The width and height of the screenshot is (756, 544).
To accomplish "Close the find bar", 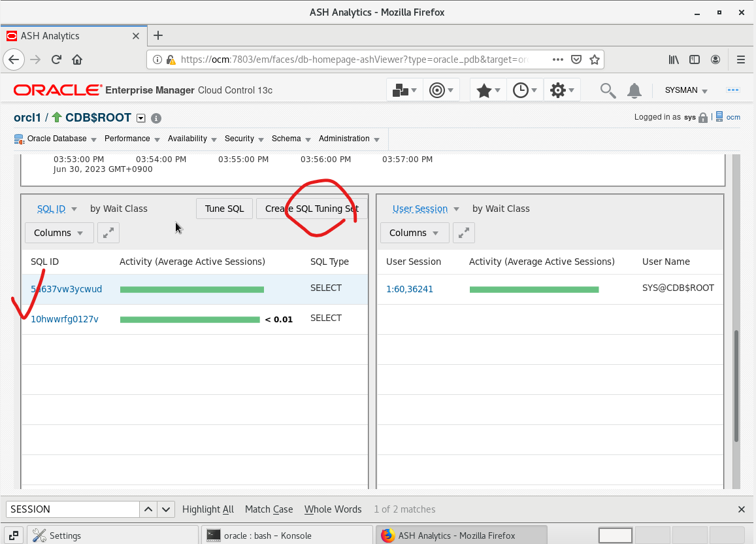I will 742,509.
